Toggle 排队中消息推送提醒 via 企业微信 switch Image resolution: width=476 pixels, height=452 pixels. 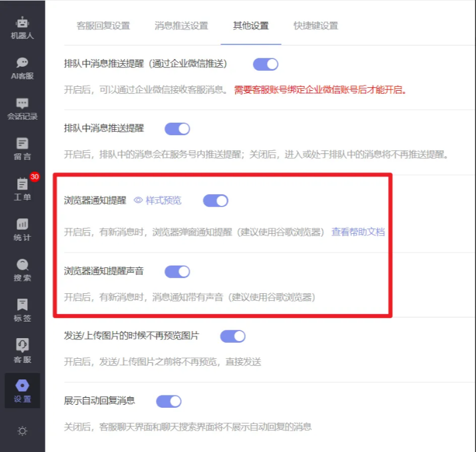point(266,64)
